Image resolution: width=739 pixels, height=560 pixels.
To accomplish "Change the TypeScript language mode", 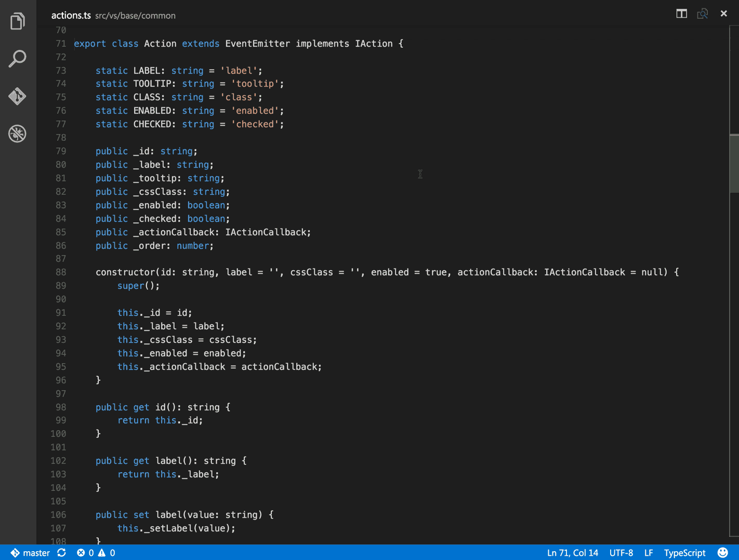I will click(x=684, y=552).
